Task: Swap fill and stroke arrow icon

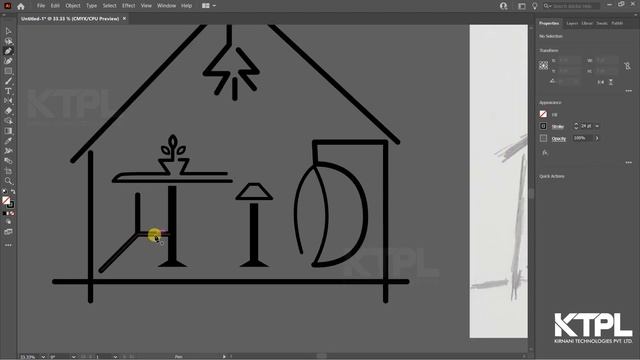Action: (x=13, y=191)
